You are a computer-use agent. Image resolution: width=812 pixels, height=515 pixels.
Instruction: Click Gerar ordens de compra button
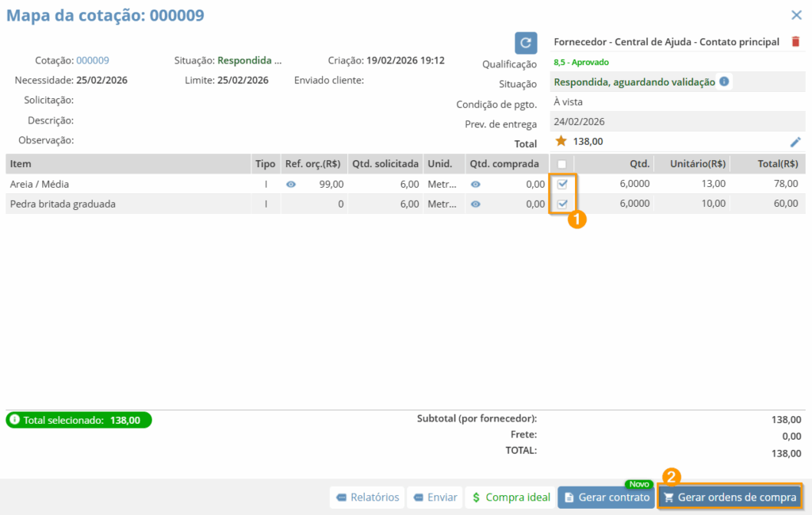pyautogui.click(x=730, y=498)
